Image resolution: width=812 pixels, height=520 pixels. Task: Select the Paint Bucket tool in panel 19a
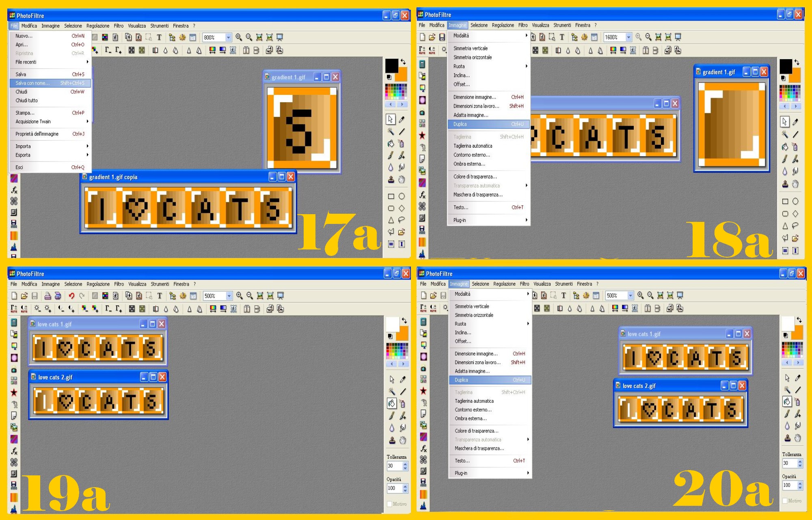(392, 403)
